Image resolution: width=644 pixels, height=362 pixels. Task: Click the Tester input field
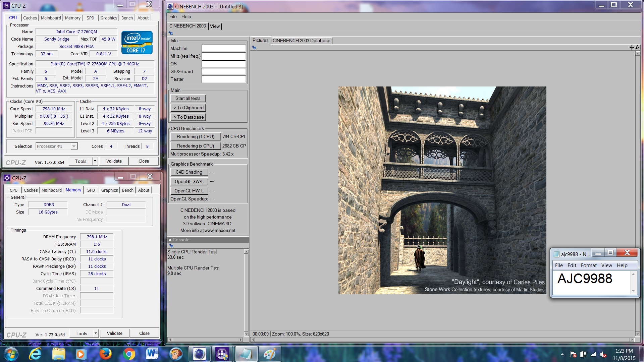pos(224,79)
